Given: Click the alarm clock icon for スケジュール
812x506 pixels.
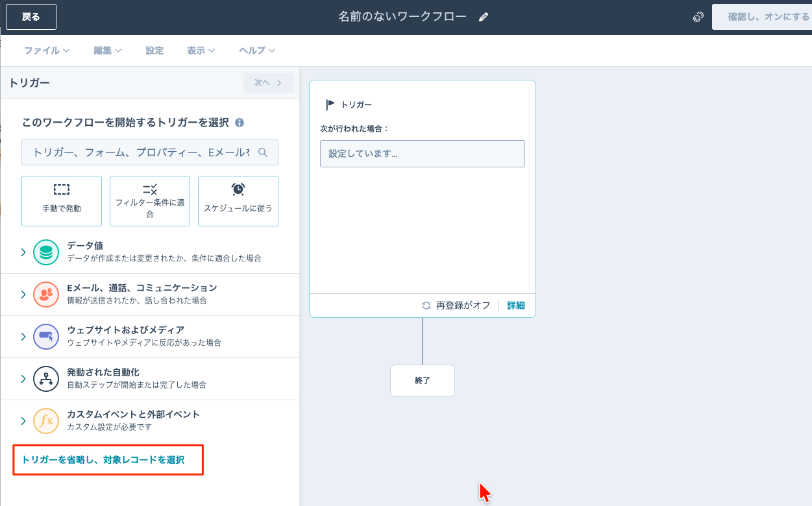Looking at the screenshot, I should point(238,189).
